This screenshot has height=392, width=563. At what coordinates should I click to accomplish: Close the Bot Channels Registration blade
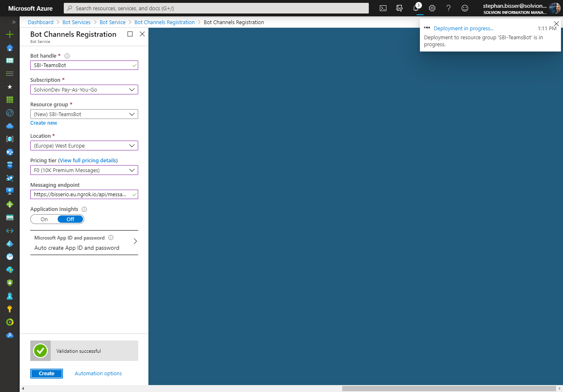click(142, 34)
